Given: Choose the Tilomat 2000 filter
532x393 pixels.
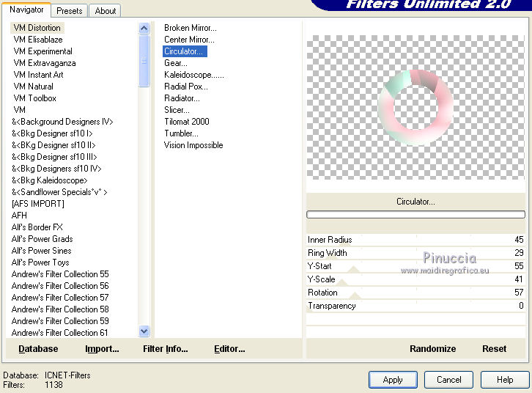Looking at the screenshot, I should (187, 122).
